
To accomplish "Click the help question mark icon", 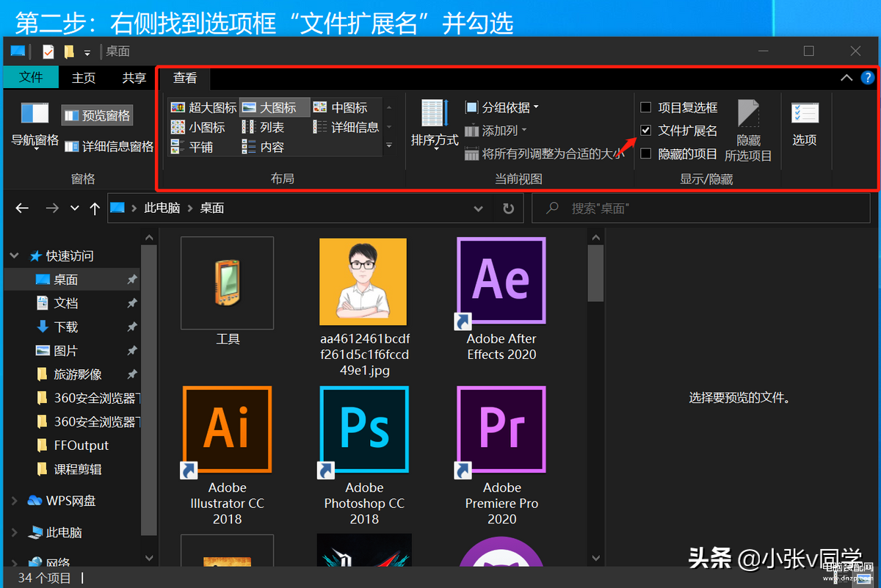I will coord(868,77).
